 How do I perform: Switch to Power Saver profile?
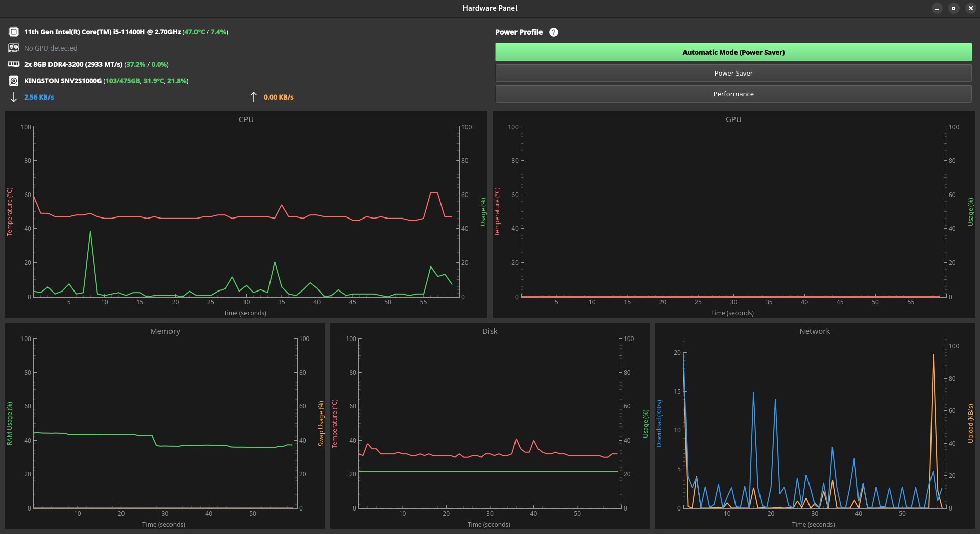[x=733, y=73]
